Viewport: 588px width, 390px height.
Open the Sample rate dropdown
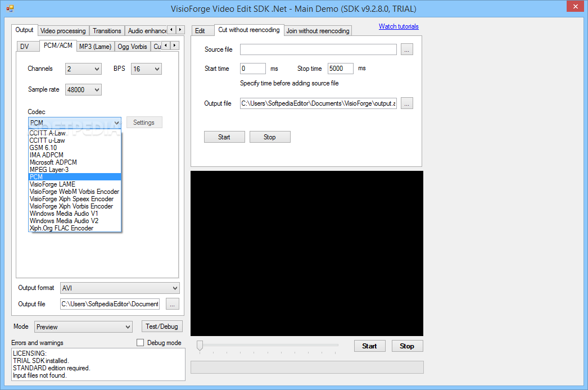pos(83,89)
